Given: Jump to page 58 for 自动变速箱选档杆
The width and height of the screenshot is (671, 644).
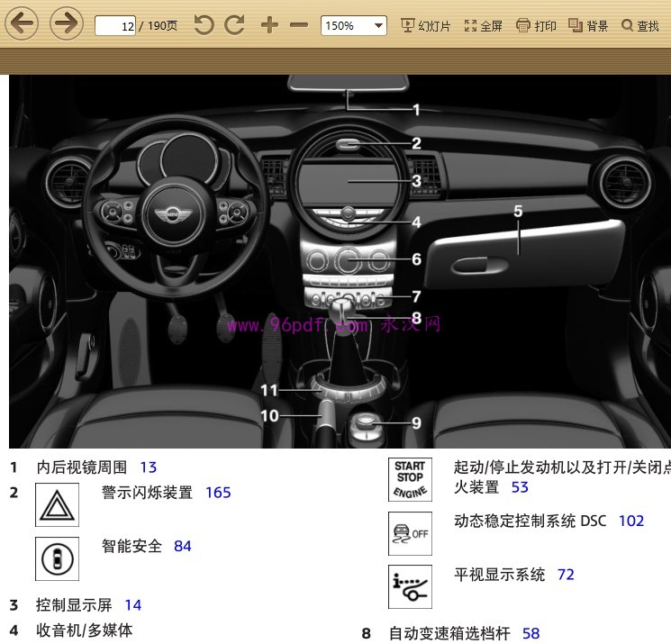Looking at the screenshot, I should (x=531, y=633).
